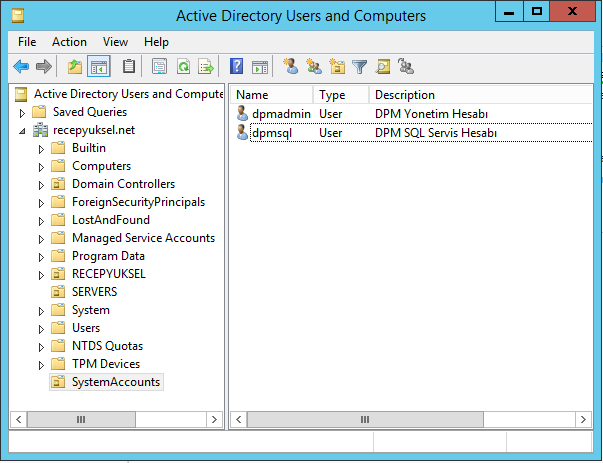The height and width of the screenshot is (463, 603).
Task: Create a new group with two-person icon
Action: (314, 66)
